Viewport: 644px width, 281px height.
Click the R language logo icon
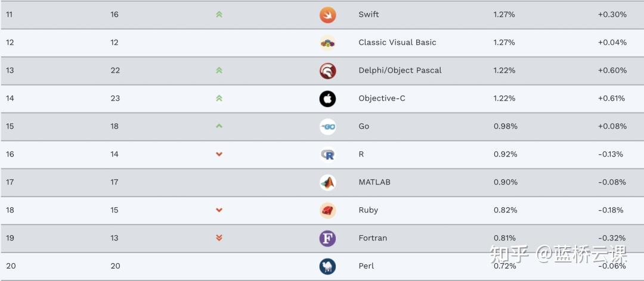coord(327,155)
